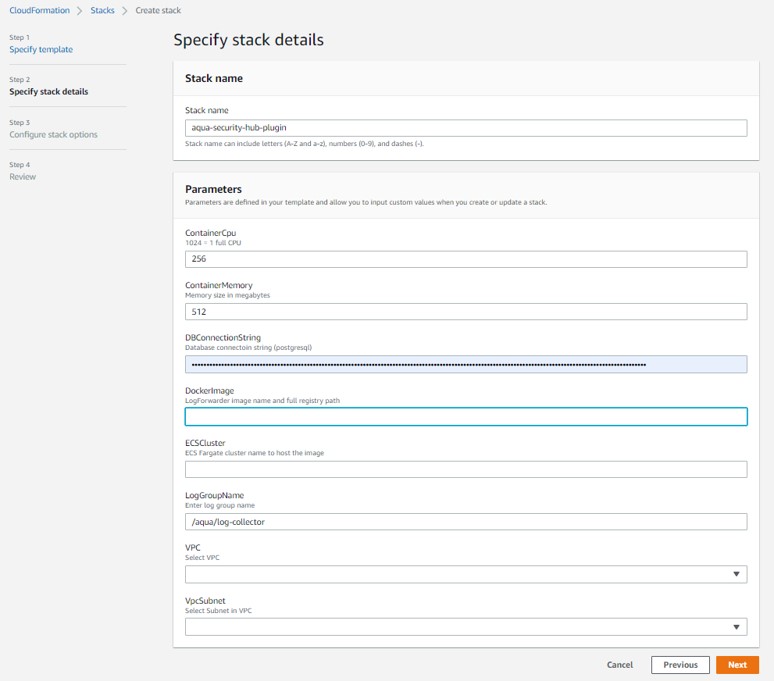Expand the VpcSubnet dropdown
Screen dimensions: 774x681
pyautogui.click(x=460, y=627)
